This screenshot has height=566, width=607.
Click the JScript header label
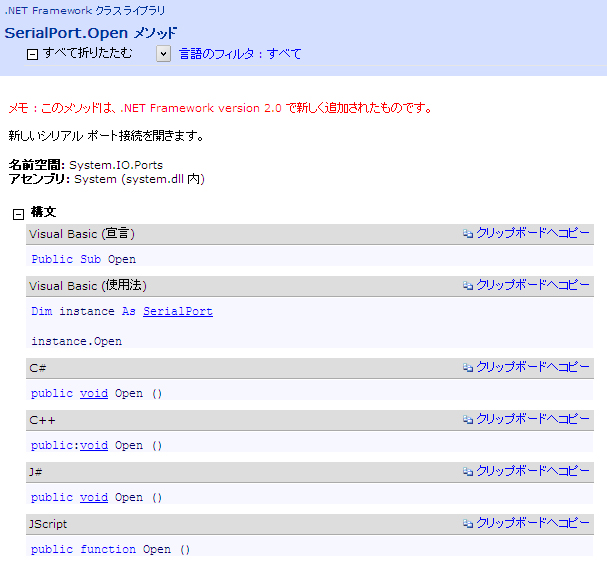point(48,524)
